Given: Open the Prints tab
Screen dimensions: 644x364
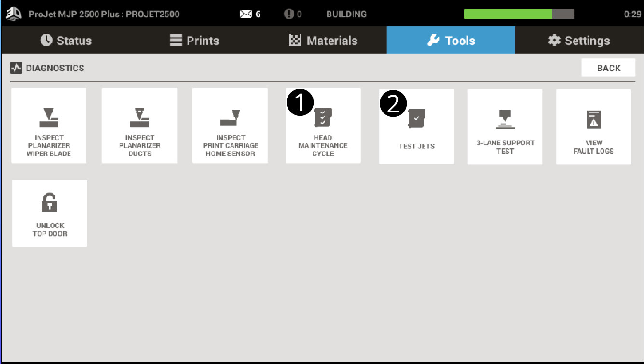Looking at the screenshot, I should 194,41.
